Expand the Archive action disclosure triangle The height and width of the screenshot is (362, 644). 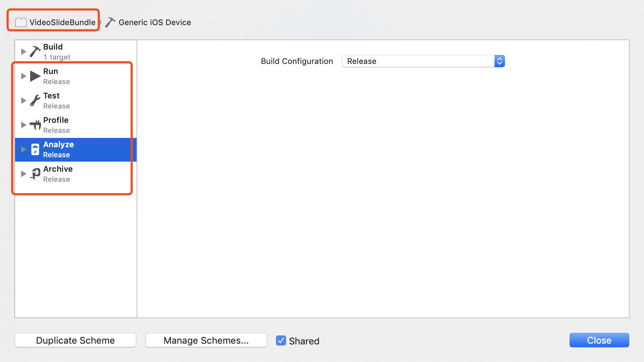(24, 174)
